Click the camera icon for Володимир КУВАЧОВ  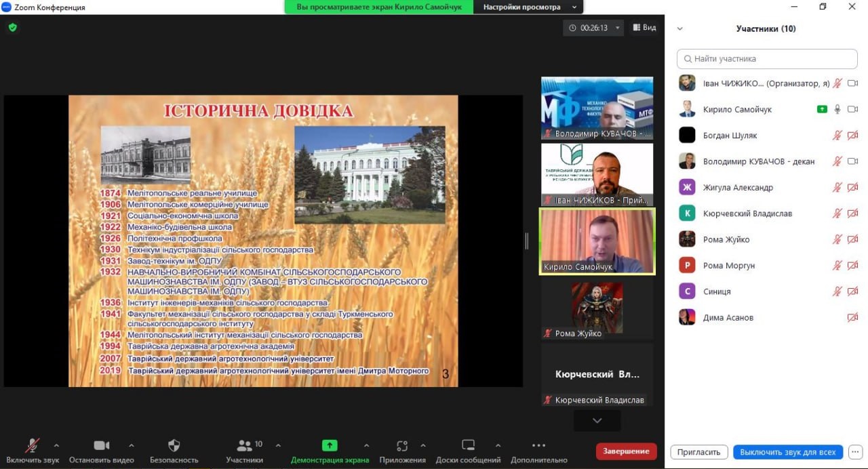click(853, 161)
